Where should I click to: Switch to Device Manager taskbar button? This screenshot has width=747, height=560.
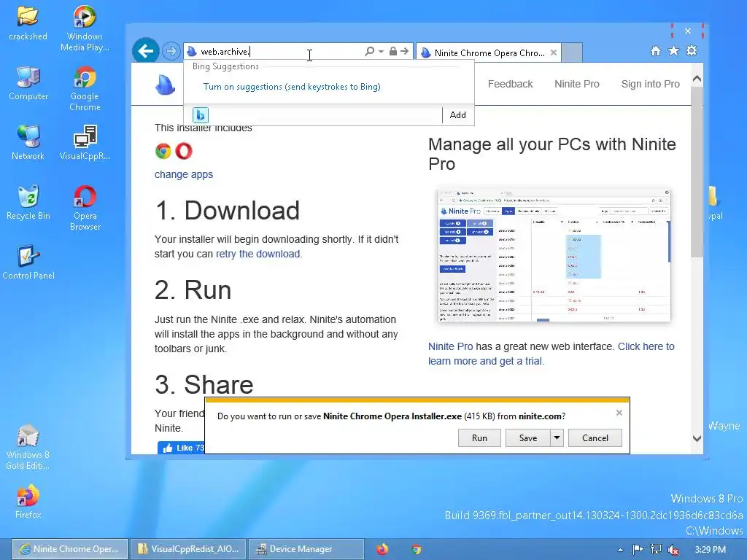coord(306,549)
